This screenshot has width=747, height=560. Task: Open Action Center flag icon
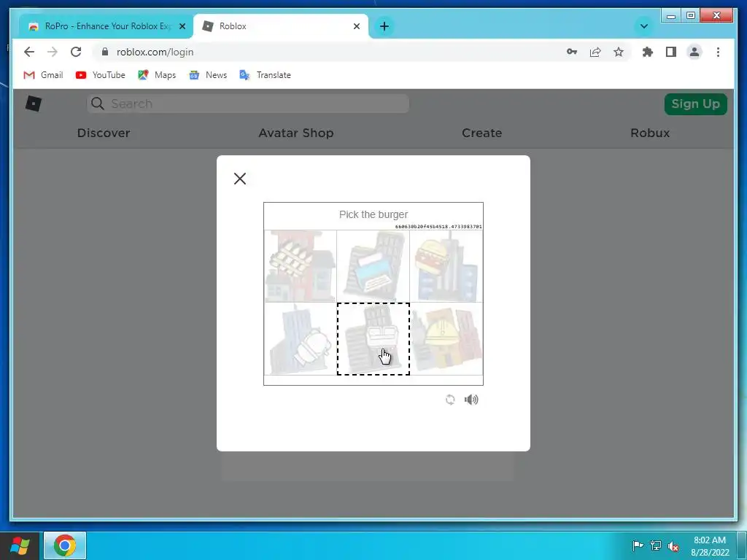tap(638, 545)
